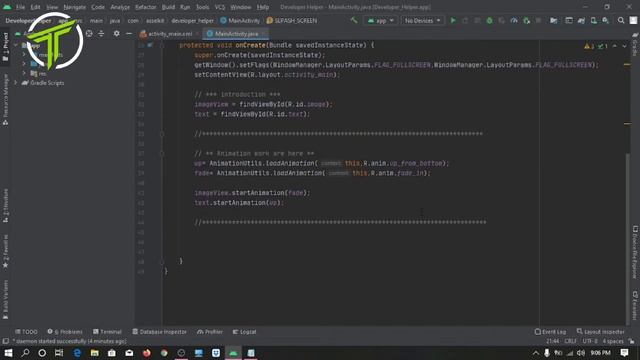Switch to the activity_main.xml editor tab

click(169, 34)
